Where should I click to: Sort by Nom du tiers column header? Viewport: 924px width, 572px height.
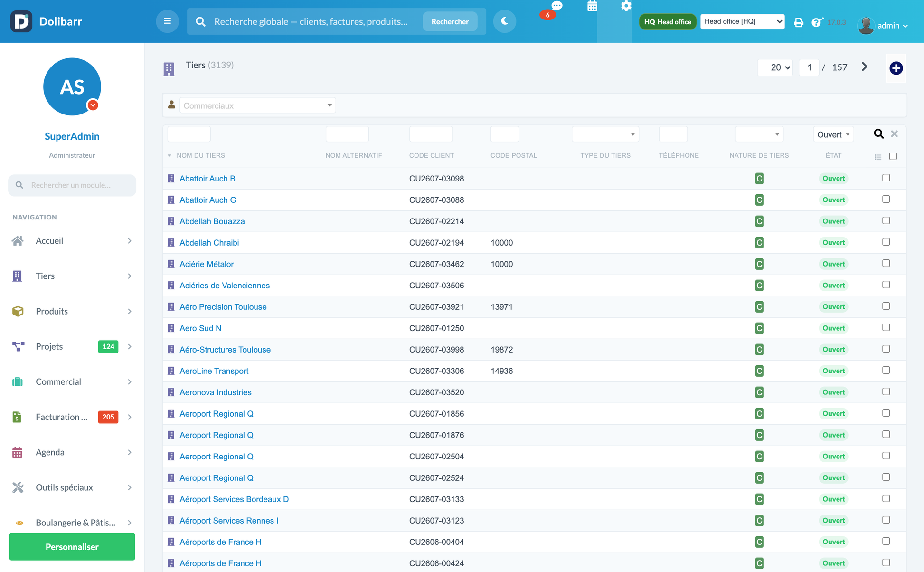point(200,155)
